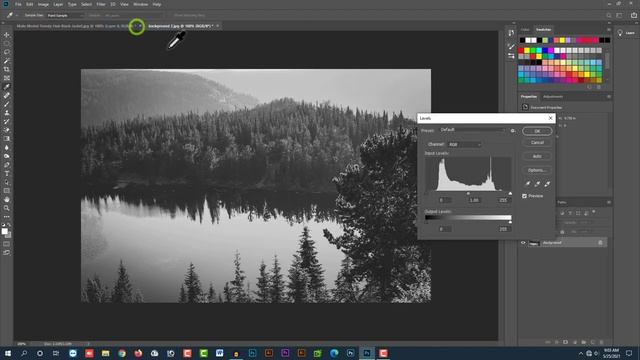Select the Rectangular Marquee tool
Viewport: 640px width, 360px height.
point(7,43)
